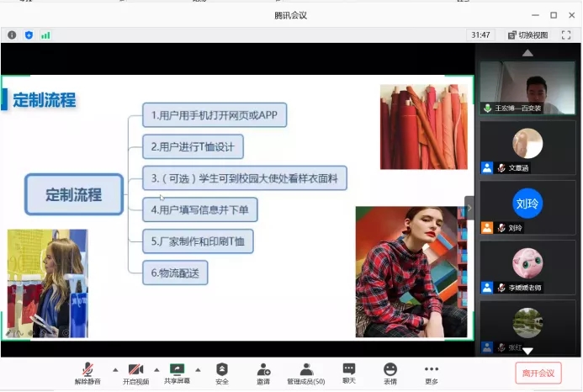Viewport: 583px width, 392px height.
Task: Unmute microphone with 解除静音 button
Action: 87,373
